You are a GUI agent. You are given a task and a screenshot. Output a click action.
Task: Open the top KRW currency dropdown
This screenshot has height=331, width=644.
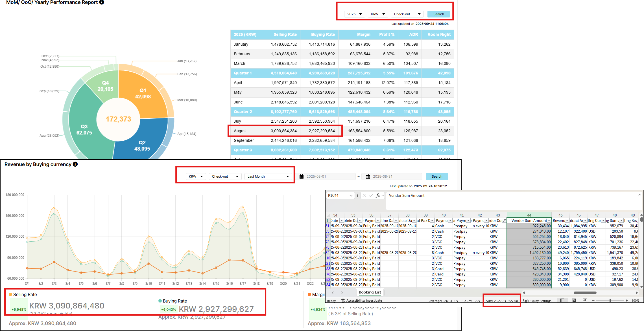tap(378, 14)
